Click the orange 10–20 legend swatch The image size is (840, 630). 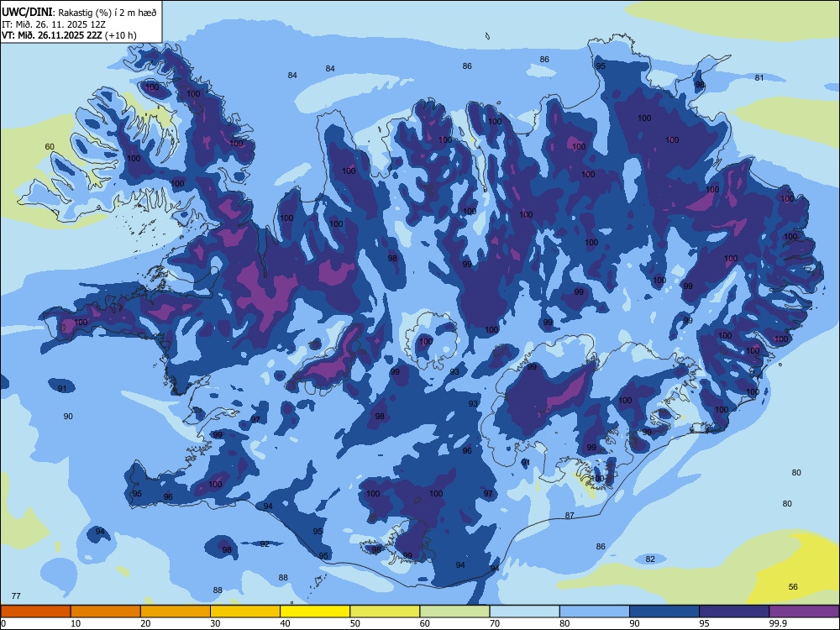coord(106,612)
